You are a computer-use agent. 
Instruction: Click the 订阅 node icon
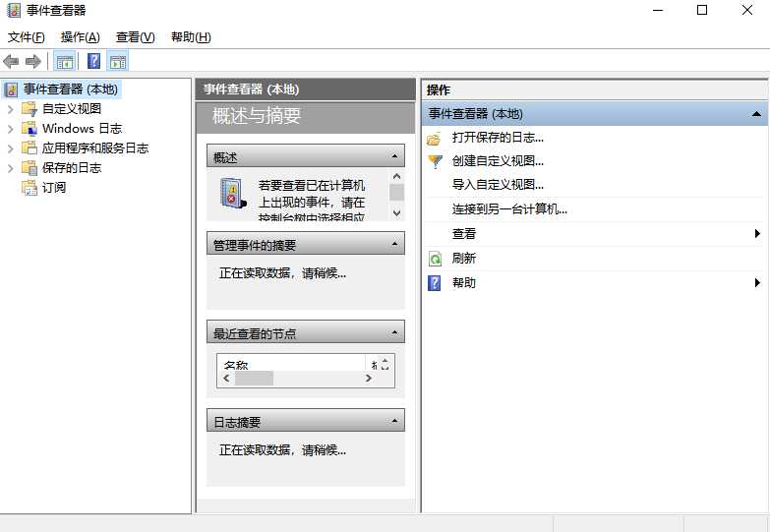coord(30,188)
